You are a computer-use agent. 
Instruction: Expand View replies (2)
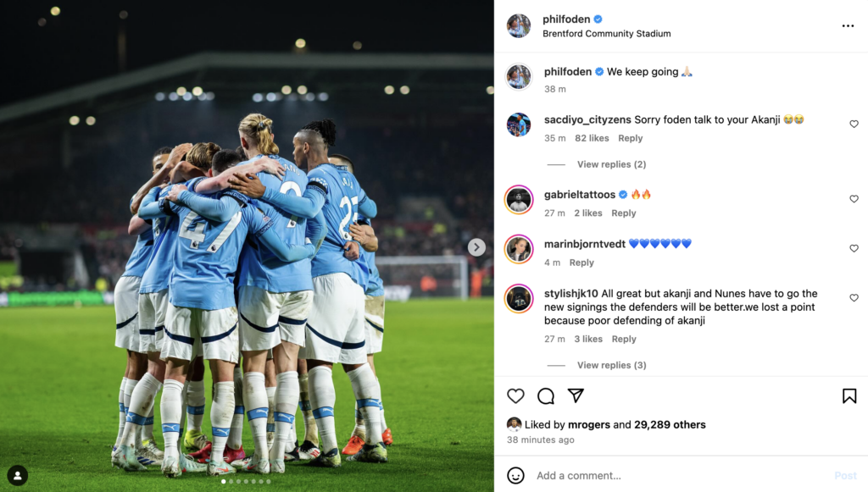click(611, 164)
